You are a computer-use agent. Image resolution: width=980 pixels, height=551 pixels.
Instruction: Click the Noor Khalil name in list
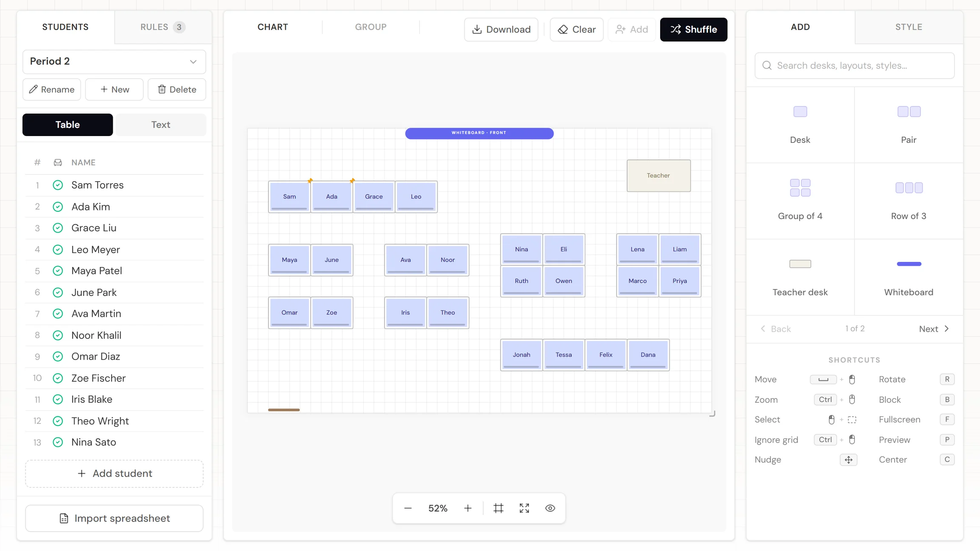(x=97, y=335)
